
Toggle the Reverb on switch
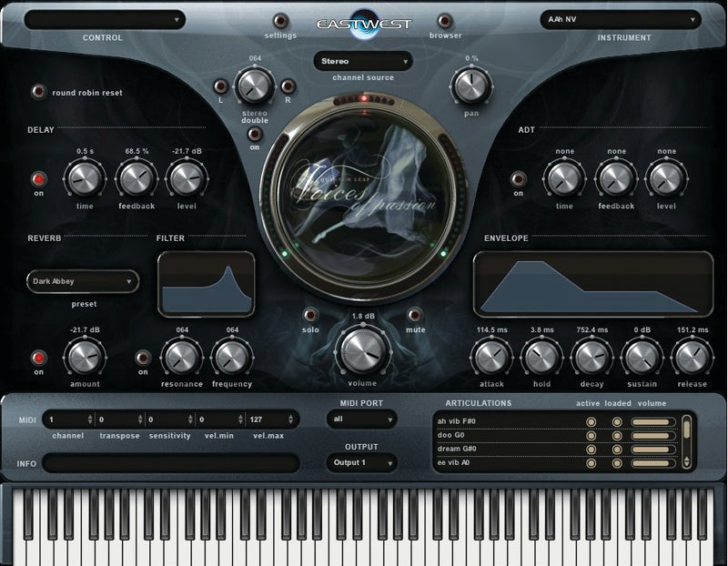click(x=38, y=358)
